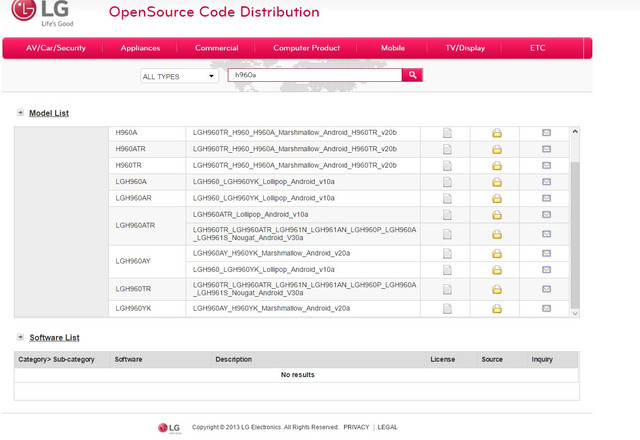Click inquiry envelope for LGH960ATR_Lollipop_Android_v10a
This screenshot has width=640, height=440.
[x=547, y=214]
